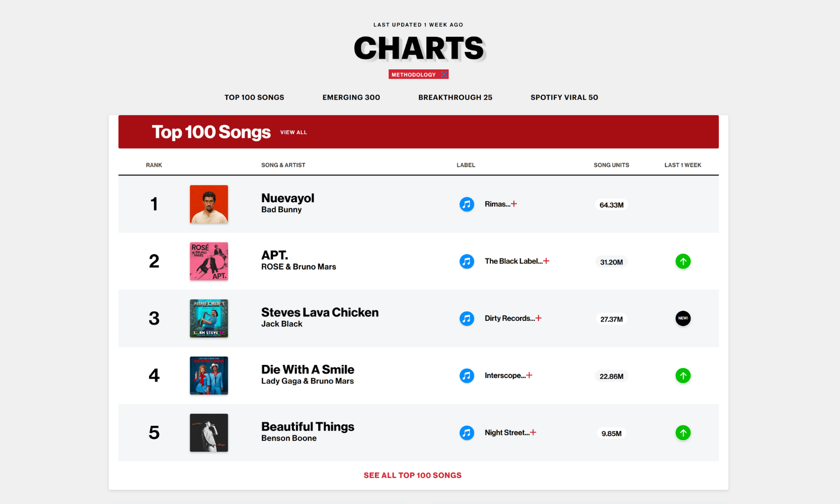Screen dimensions: 840x504
Task: Click the Die With A Smile cover art
Action: click(209, 376)
